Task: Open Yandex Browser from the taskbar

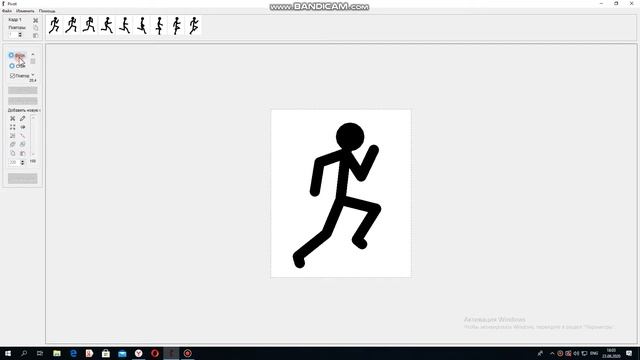Action: click(138, 353)
